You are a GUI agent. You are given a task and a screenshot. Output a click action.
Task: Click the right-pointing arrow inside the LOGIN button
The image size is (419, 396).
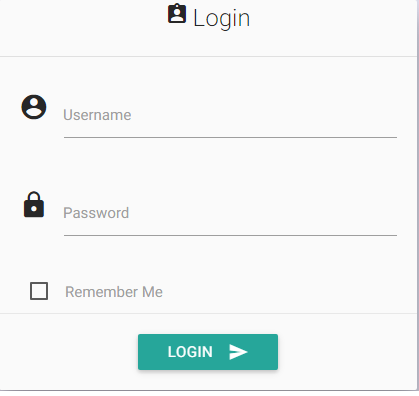tap(238, 352)
